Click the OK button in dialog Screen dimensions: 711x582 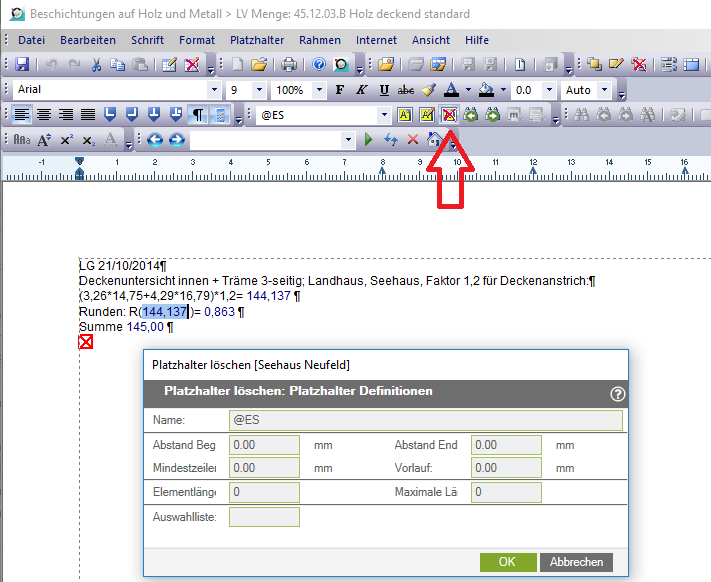coord(508,562)
